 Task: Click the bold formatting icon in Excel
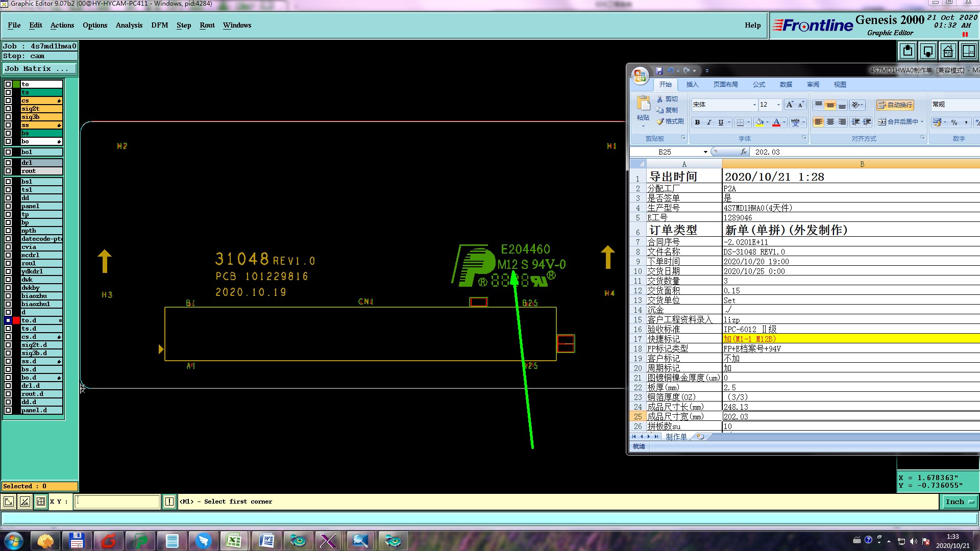click(x=697, y=122)
